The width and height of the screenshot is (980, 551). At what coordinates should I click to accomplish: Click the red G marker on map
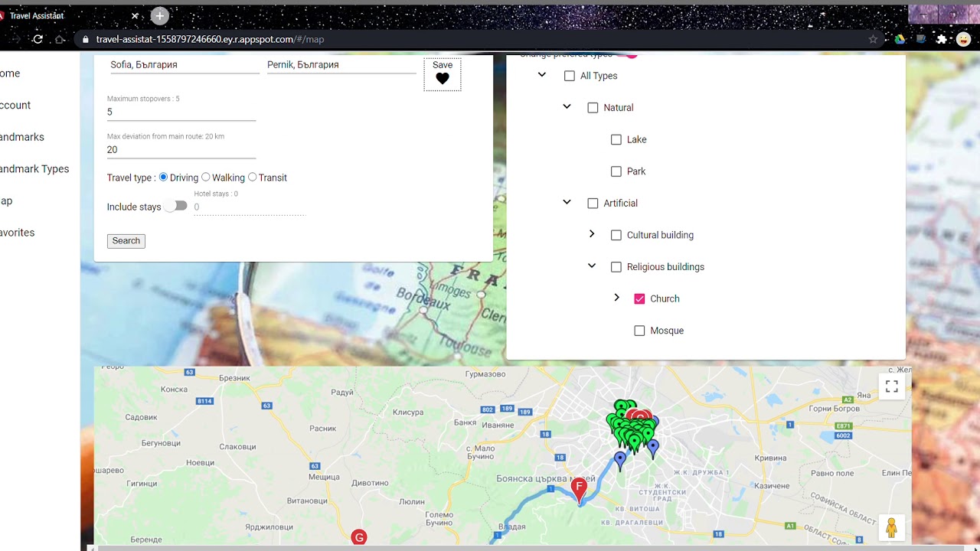tap(358, 537)
